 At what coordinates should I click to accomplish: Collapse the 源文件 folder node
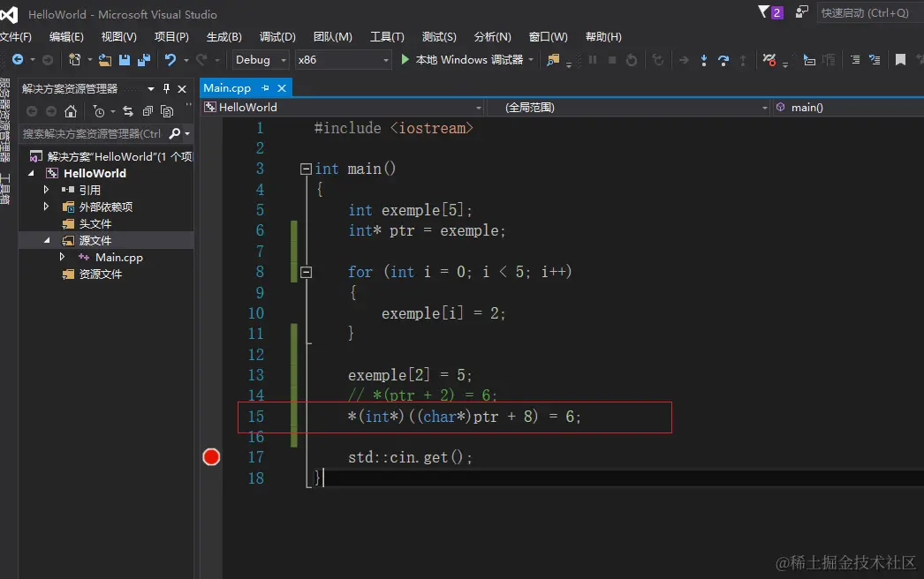(x=47, y=240)
